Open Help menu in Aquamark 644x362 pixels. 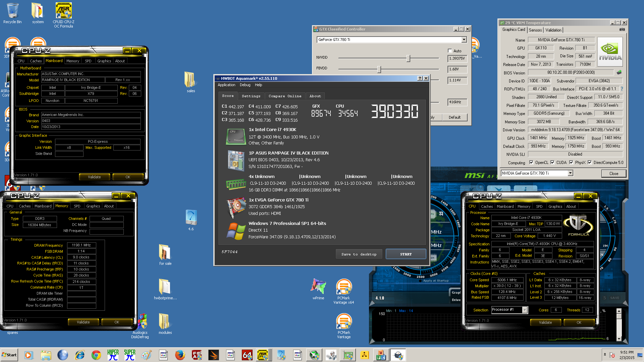pos(258,85)
